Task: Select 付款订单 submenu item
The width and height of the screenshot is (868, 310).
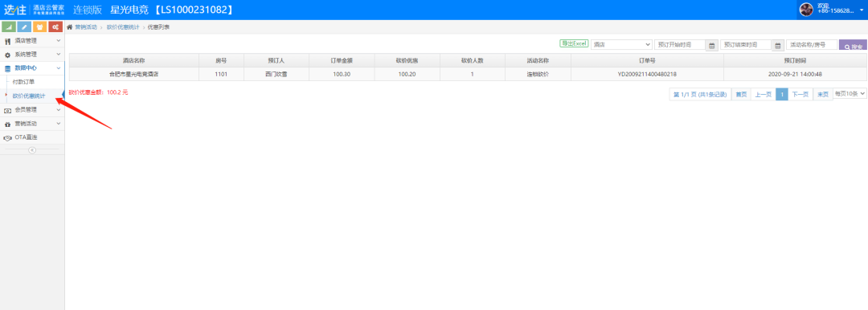Action: (x=24, y=82)
